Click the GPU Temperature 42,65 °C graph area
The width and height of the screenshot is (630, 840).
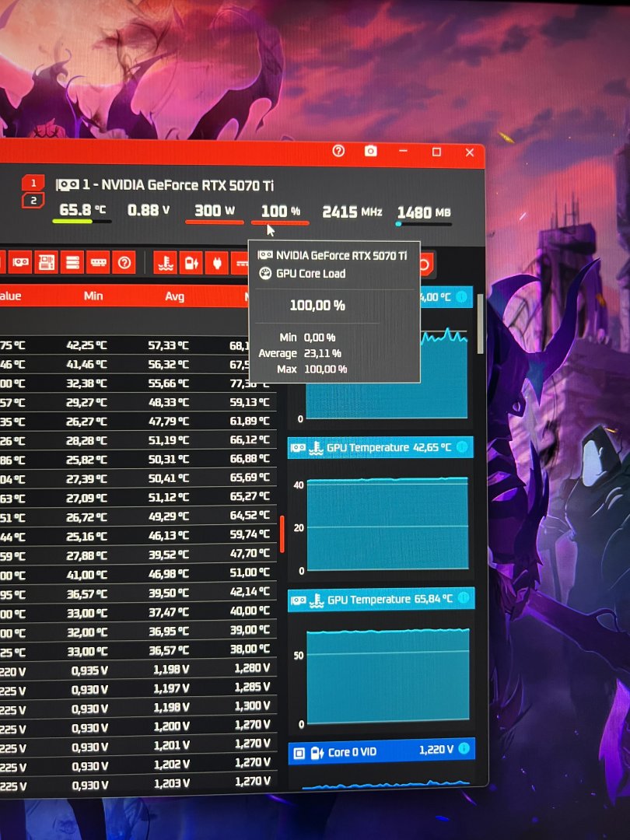387,524
